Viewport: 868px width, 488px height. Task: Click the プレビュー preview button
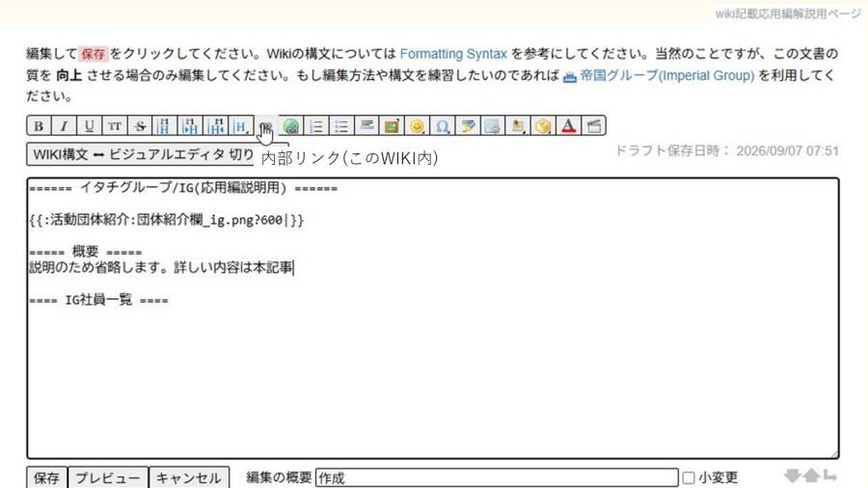coord(108,477)
